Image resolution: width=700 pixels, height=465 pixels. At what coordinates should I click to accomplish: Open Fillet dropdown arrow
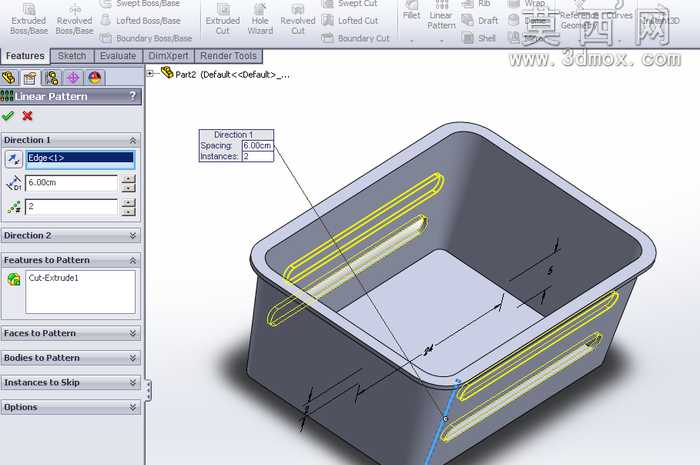coord(411,41)
